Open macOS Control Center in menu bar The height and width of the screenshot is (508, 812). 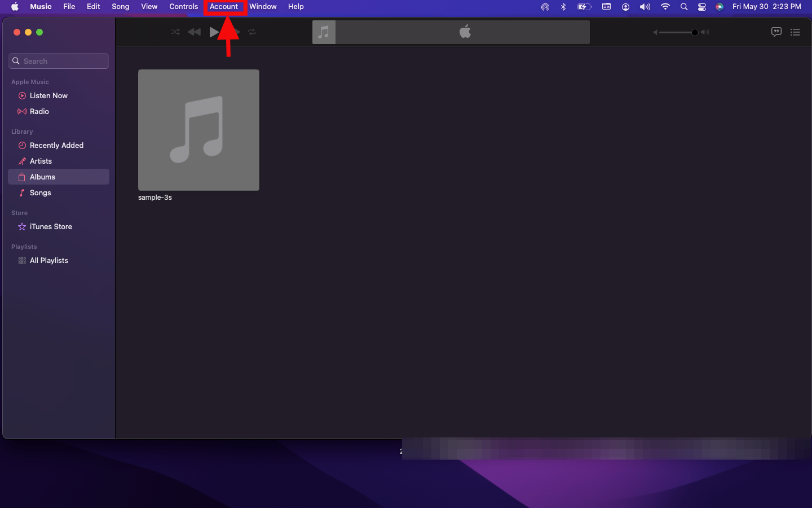coord(702,7)
